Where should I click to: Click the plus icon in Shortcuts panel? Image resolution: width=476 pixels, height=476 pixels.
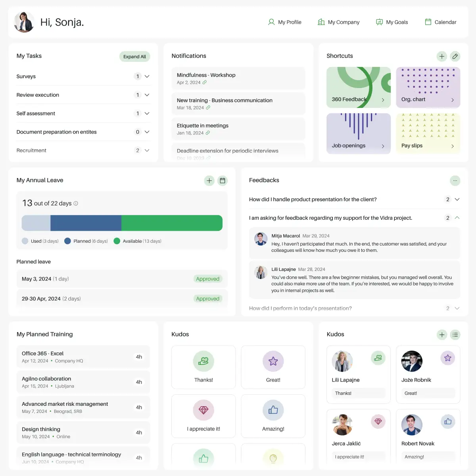point(442,56)
